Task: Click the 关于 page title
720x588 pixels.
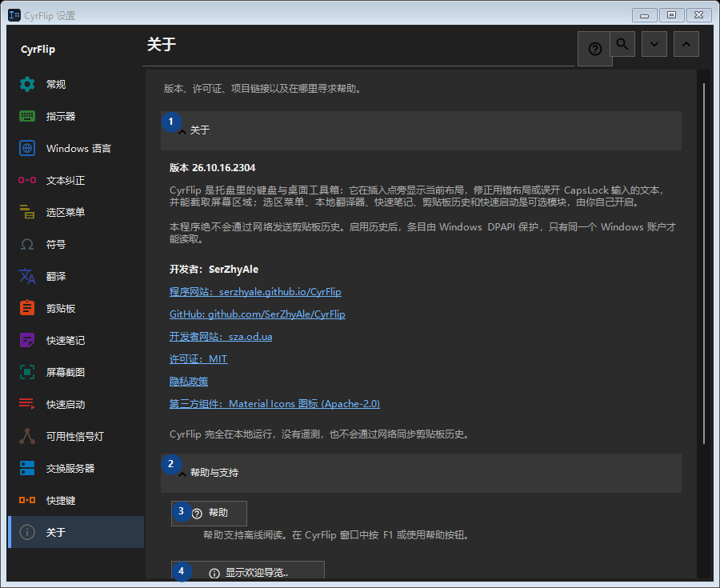Action: [x=162, y=45]
